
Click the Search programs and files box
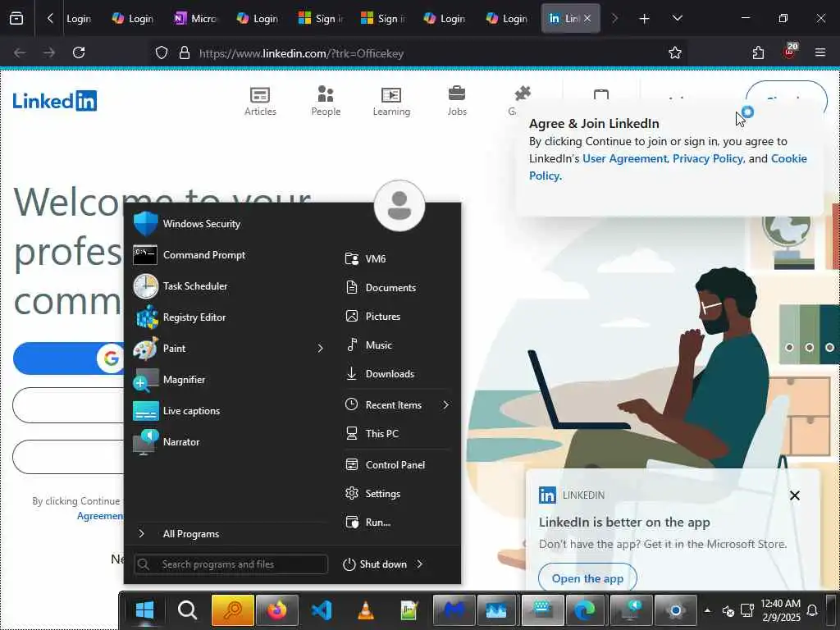point(231,564)
